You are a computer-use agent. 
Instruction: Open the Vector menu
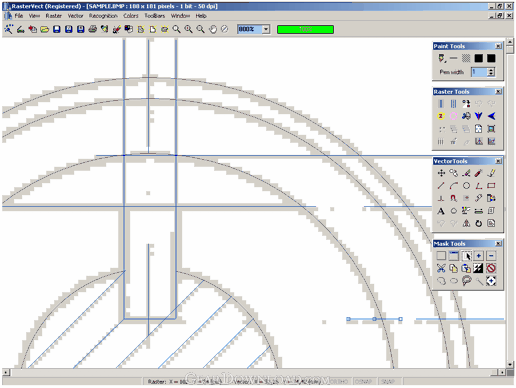point(75,16)
